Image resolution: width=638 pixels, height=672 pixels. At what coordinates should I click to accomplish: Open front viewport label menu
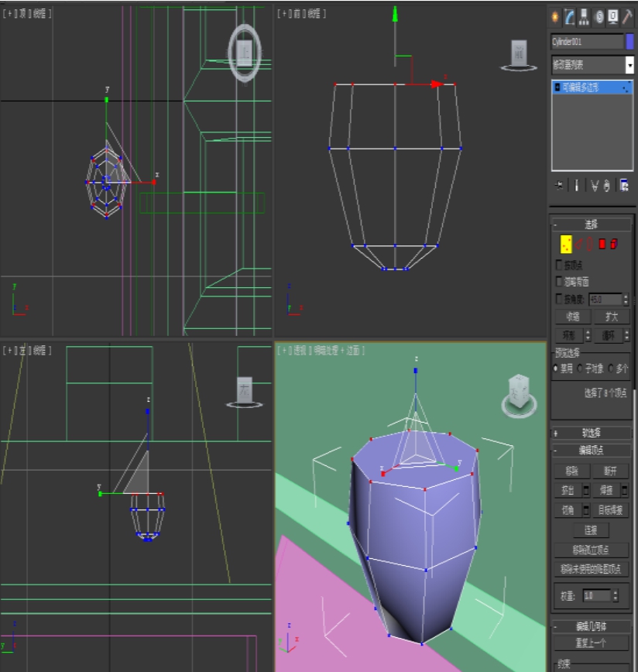pos(302,14)
